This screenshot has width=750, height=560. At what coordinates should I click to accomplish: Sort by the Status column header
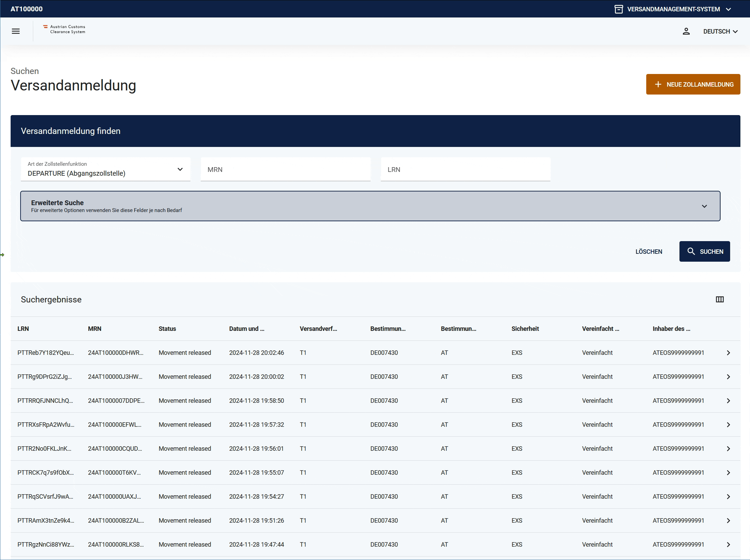tap(167, 329)
